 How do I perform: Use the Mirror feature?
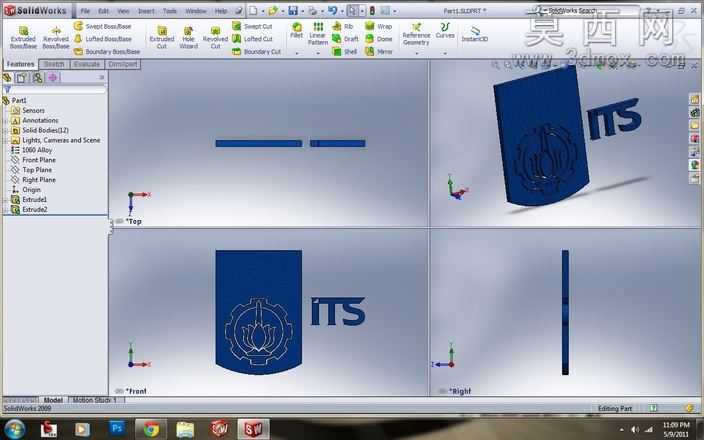tap(379, 52)
